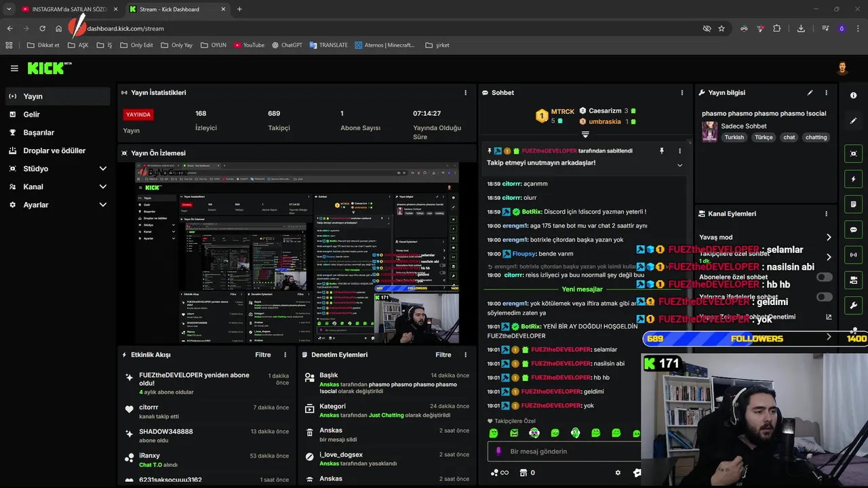Open Başarılar in the sidebar
The height and width of the screenshot is (488, 868).
tap(58, 133)
